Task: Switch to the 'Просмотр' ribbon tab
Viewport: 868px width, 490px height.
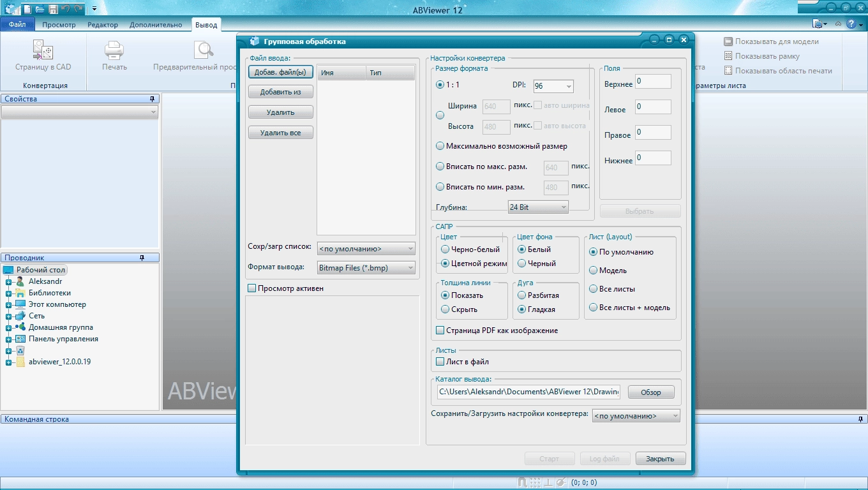Action: (x=59, y=25)
